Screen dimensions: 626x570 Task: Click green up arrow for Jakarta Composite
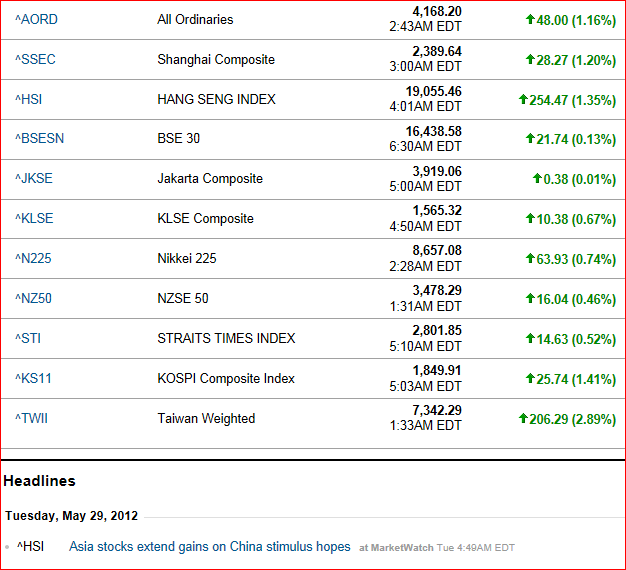point(537,178)
